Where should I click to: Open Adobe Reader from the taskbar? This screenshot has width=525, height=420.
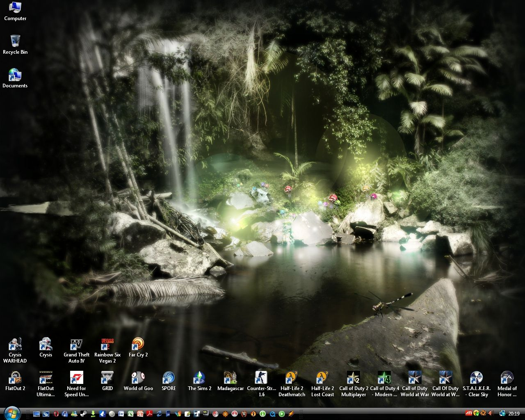click(x=149, y=414)
